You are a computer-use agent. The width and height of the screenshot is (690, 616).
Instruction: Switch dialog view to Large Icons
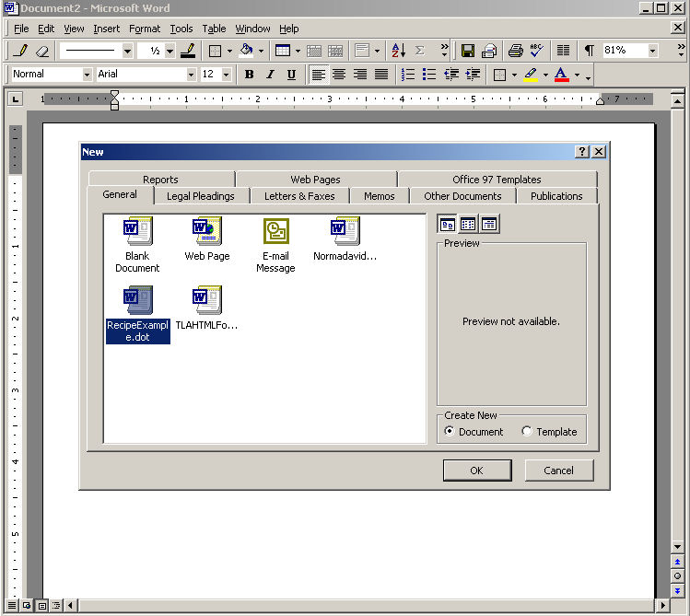[447, 224]
